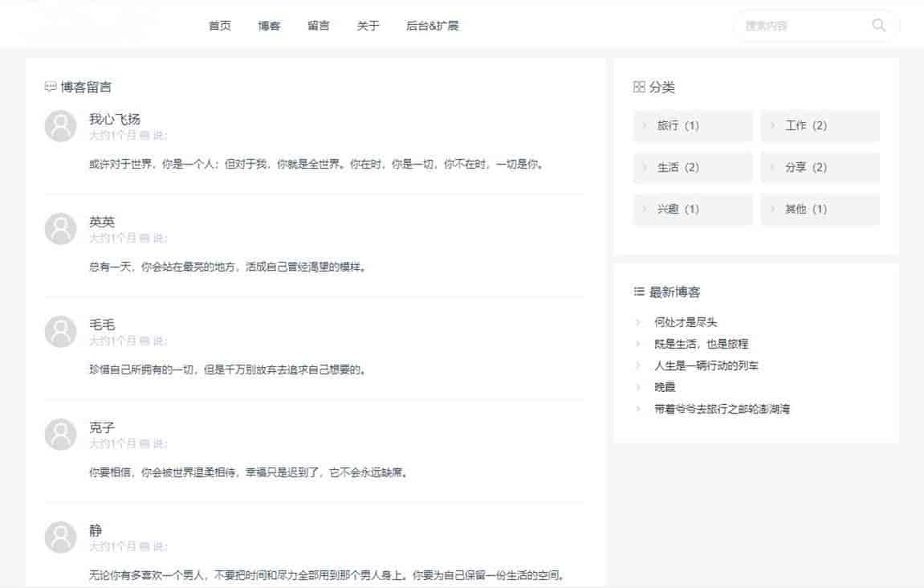
Task: Open the 兴趣 (1) category
Action: pos(678,209)
